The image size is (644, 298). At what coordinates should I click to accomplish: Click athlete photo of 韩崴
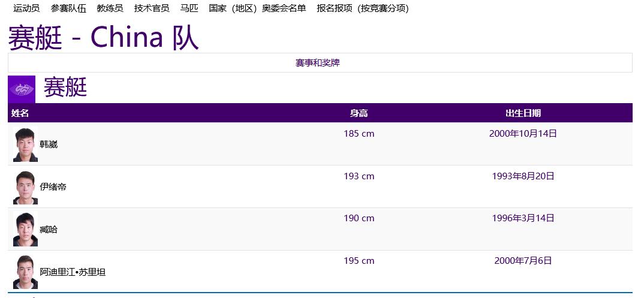25,145
